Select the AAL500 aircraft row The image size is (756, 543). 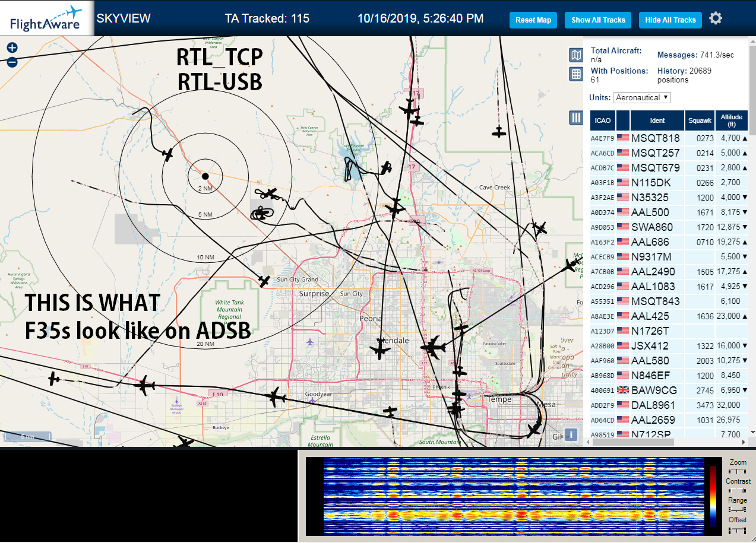point(669,212)
